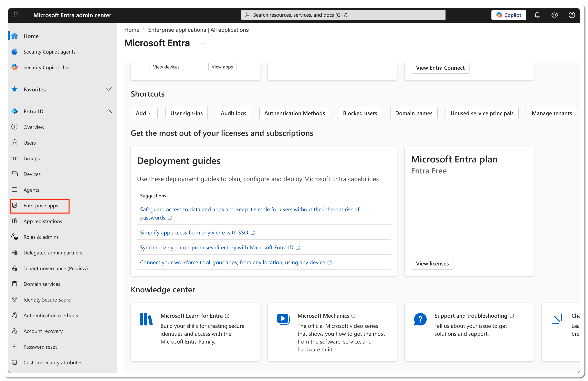Viewport: 588px width, 381px height.
Task: Click the Enterprise applications breadcrumb link
Action: coord(198,30)
